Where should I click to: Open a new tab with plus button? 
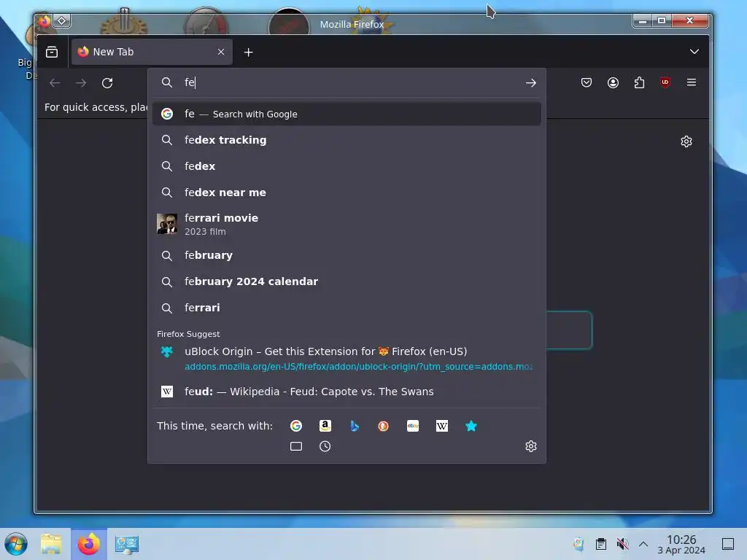[248, 52]
